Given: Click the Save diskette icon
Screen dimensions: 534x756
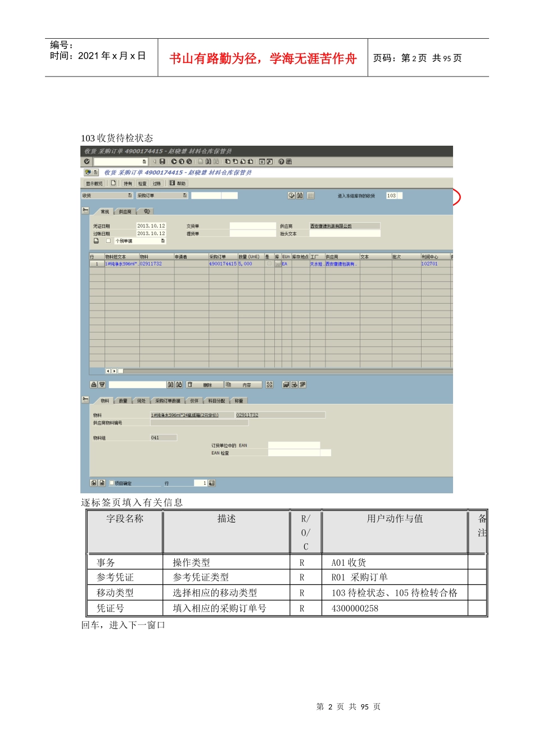Looking at the screenshot, I should (162, 161).
